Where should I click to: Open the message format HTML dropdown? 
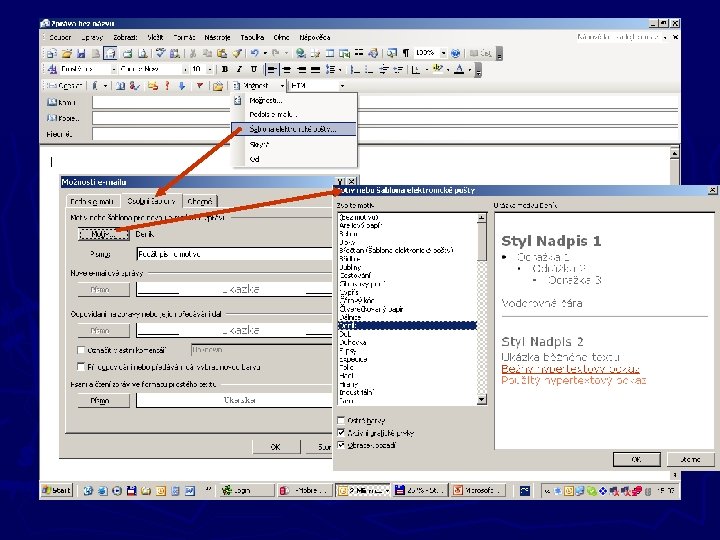[342, 86]
